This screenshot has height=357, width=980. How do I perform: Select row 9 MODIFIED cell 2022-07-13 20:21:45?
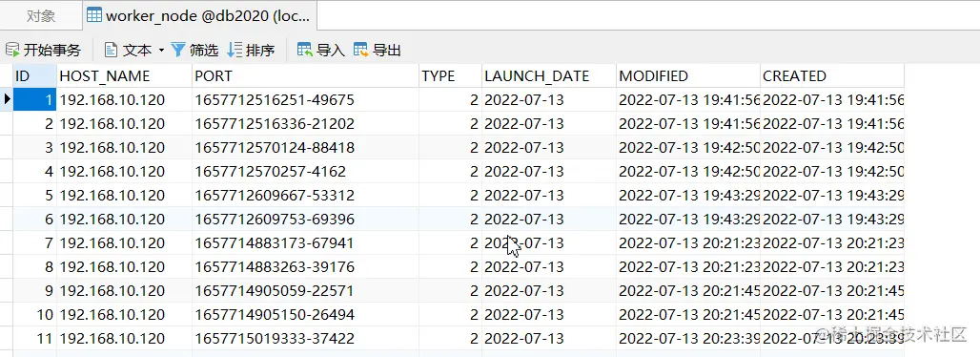[688, 290]
